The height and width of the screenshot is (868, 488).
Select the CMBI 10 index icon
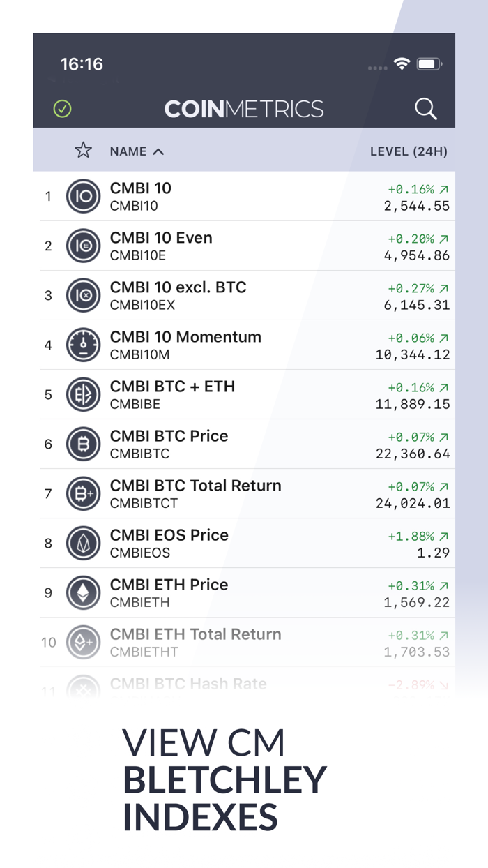pos(83,196)
